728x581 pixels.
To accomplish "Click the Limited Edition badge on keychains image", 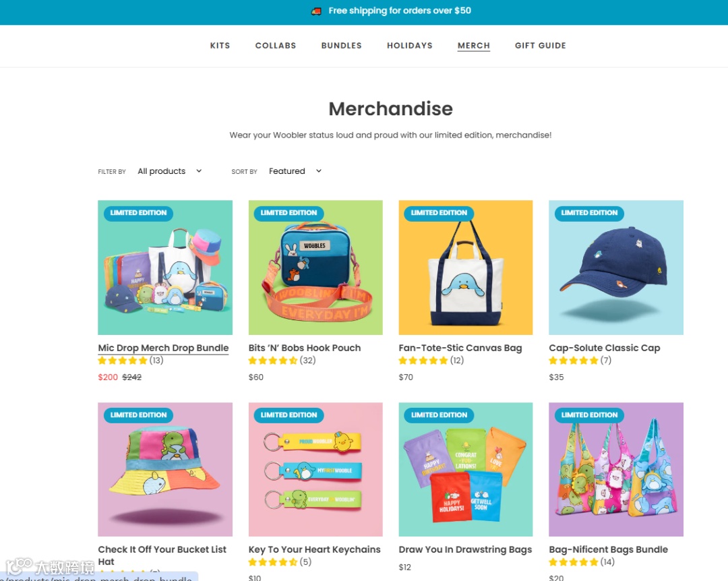I will tap(289, 415).
